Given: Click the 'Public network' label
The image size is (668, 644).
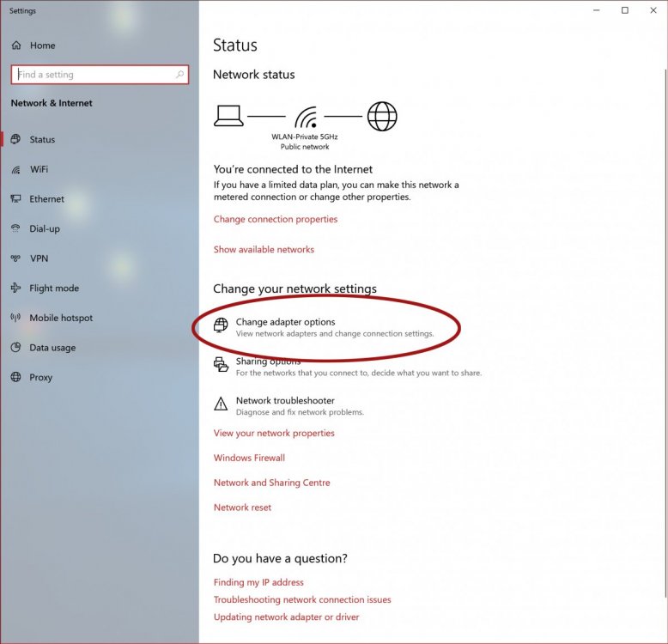Looking at the screenshot, I should tap(305, 147).
